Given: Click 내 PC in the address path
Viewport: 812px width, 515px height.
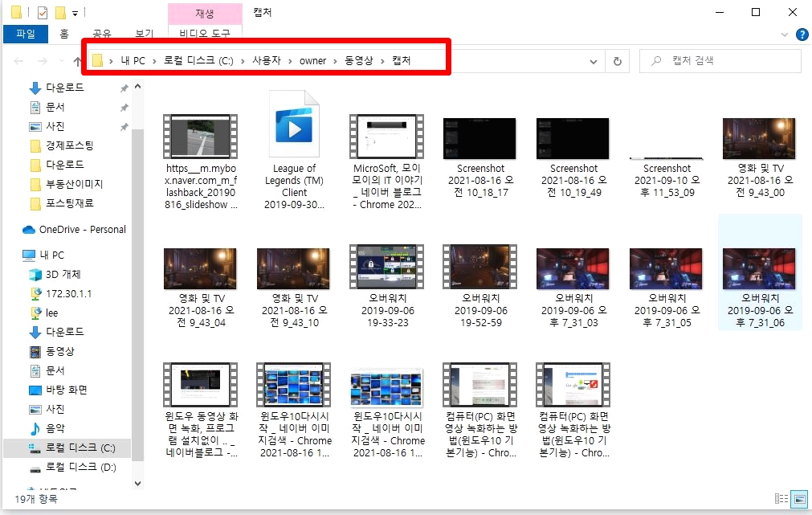Looking at the screenshot, I should tap(133, 60).
